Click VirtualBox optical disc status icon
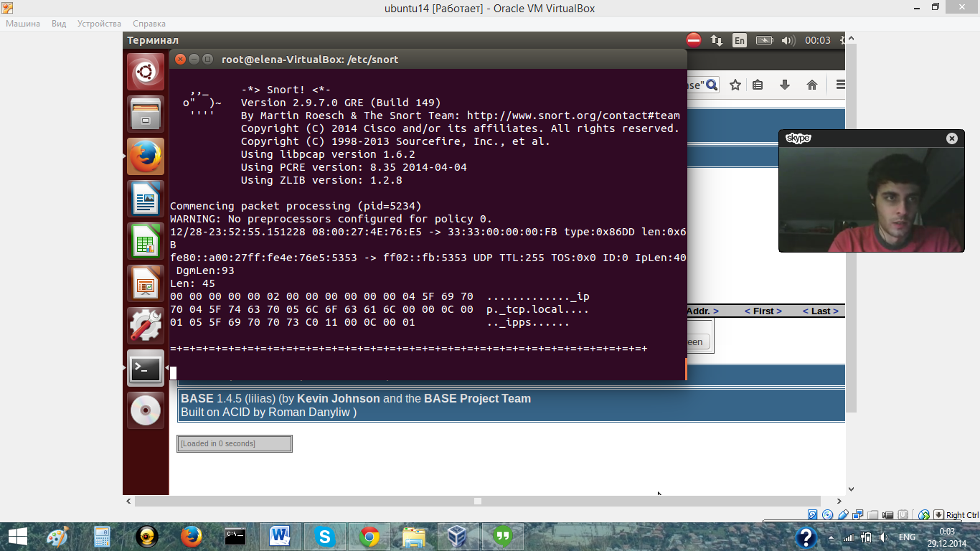Screen dimensions: 980x551 [828, 514]
